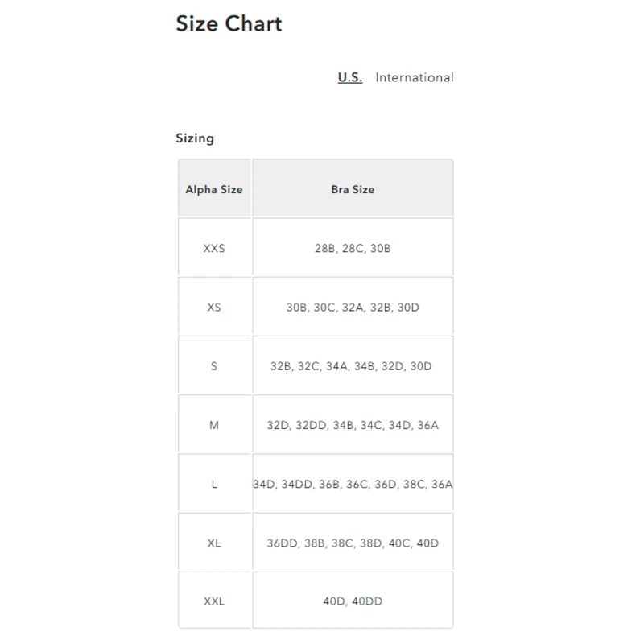Click the 40D, 40DD bra sizes cell
Image resolution: width=644 pixels, height=644 pixels.
353,601
